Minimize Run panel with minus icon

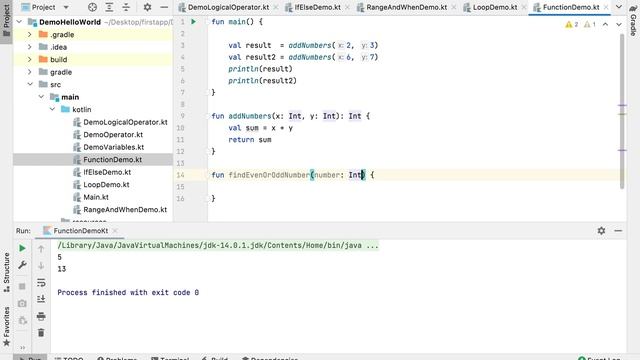(x=618, y=231)
